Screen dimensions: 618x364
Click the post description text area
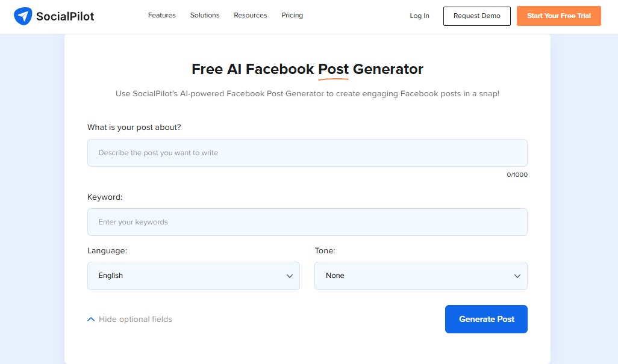point(307,153)
